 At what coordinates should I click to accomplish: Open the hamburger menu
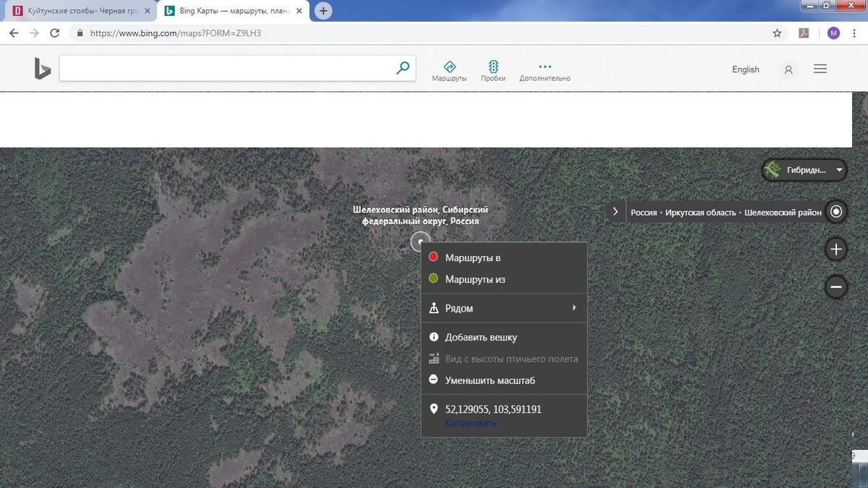(820, 69)
